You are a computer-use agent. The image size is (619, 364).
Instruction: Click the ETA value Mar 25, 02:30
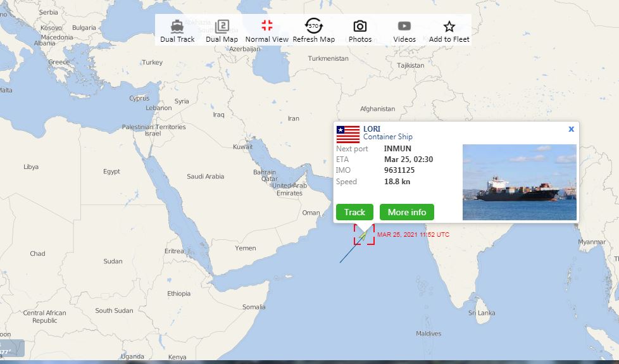(409, 160)
